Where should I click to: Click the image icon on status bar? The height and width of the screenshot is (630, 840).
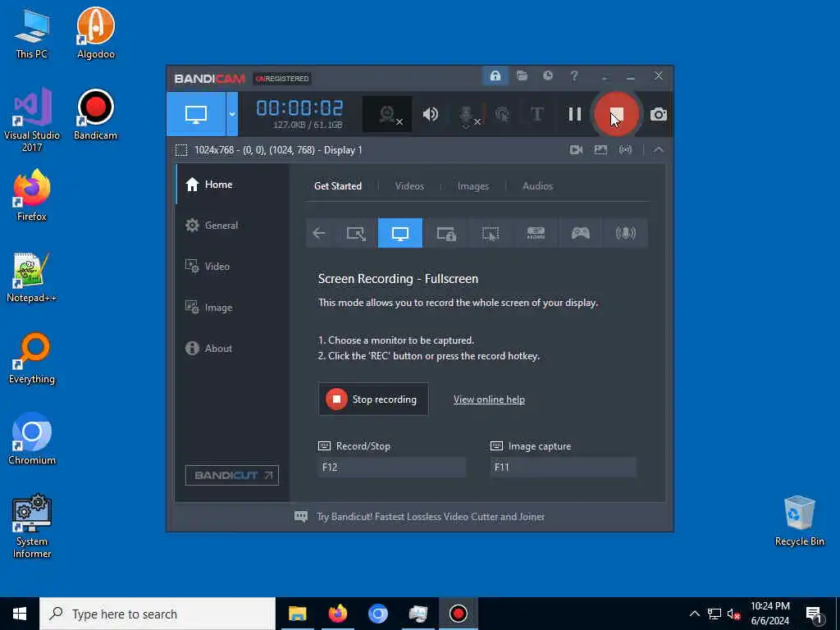(600, 150)
